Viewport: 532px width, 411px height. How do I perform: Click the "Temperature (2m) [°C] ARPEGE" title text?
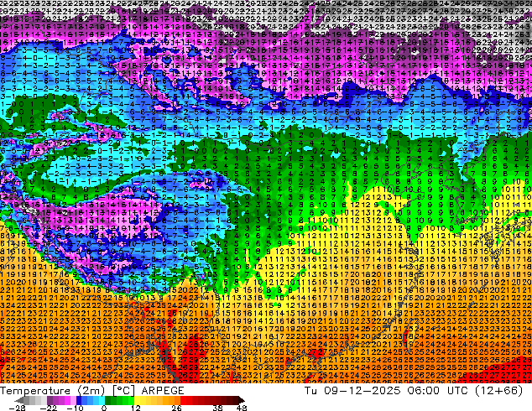point(92,391)
